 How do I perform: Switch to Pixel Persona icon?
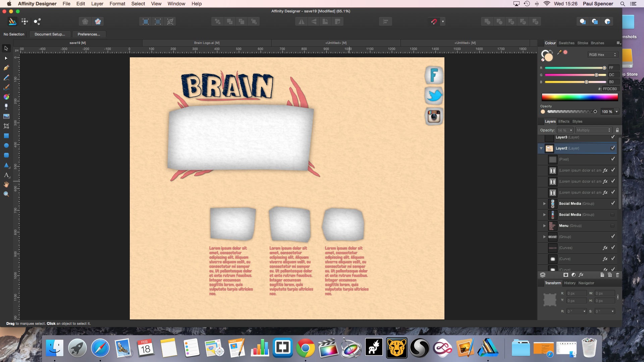coord(24,21)
